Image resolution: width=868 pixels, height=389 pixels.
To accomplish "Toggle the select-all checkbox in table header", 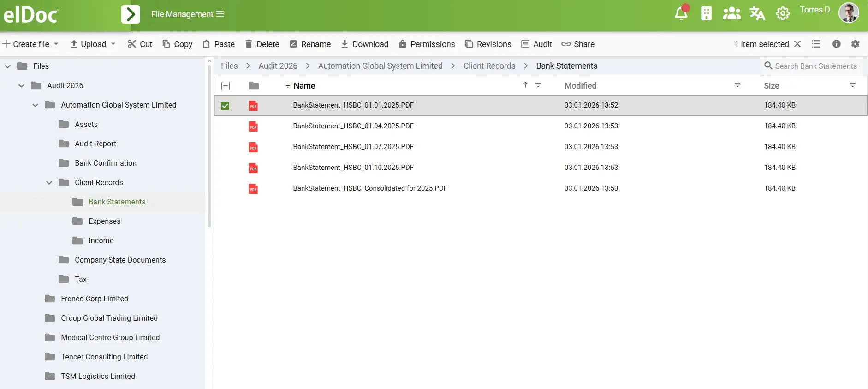I will [226, 86].
